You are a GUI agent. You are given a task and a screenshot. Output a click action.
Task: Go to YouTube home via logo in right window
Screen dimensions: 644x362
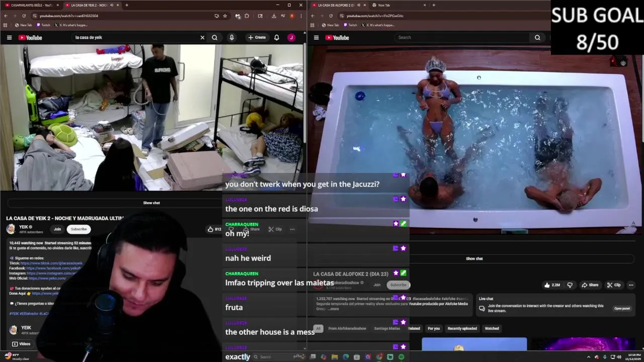[337, 38]
